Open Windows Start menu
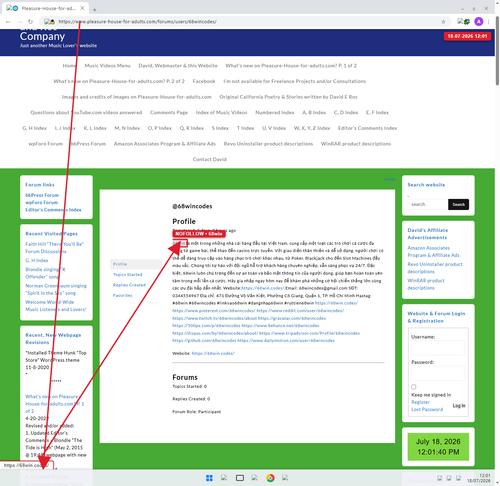 pyautogui.click(x=209, y=478)
